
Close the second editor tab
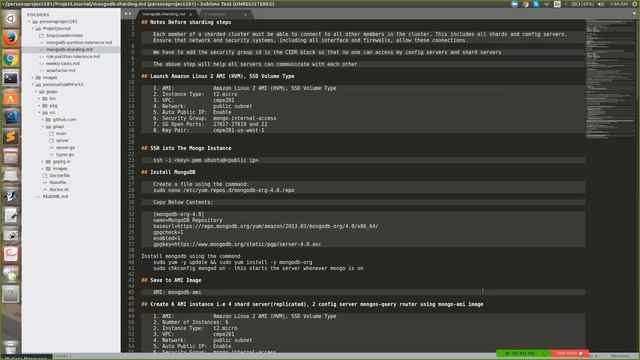pyautogui.click(x=245, y=14)
